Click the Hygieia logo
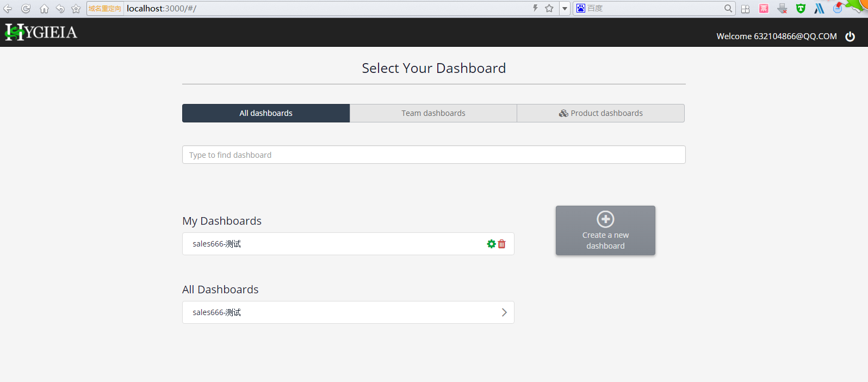The height and width of the screenshot is (382, 868). click(41, 33)
